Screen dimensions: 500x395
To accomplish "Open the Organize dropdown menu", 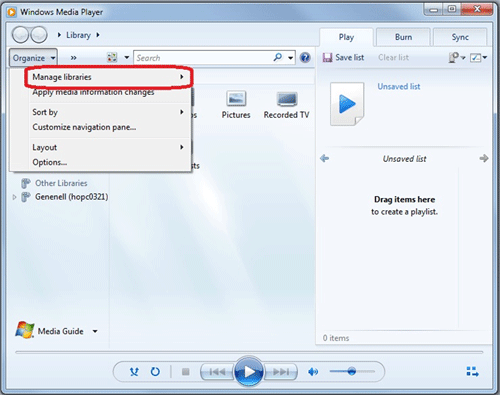I will 33,58.
